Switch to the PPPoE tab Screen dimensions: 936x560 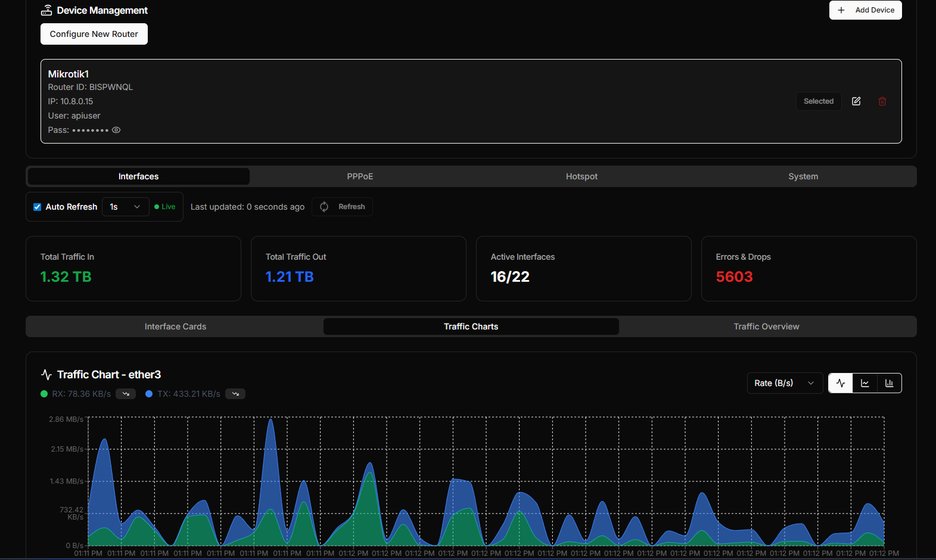(x=360, y=176)
